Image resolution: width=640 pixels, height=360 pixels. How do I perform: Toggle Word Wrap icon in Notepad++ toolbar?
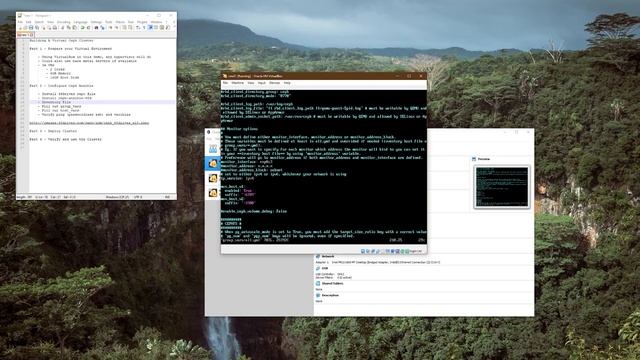pos(138,27)
